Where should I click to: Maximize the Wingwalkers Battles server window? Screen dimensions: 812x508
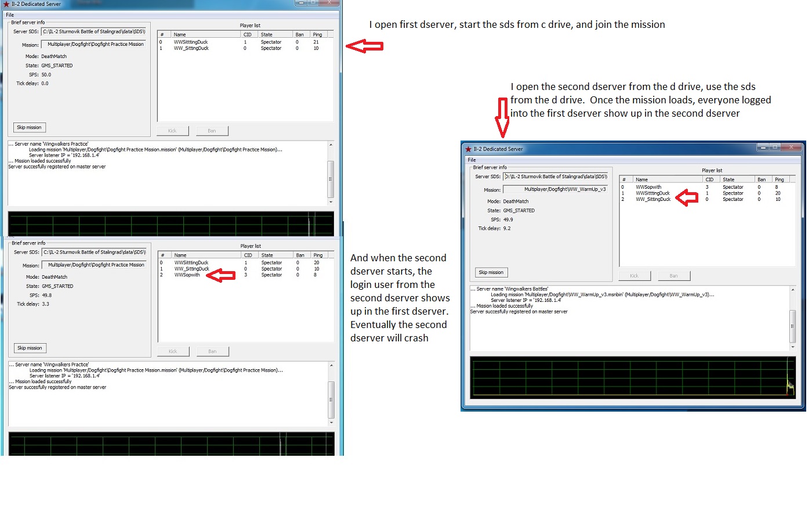(x=775, y=147)
